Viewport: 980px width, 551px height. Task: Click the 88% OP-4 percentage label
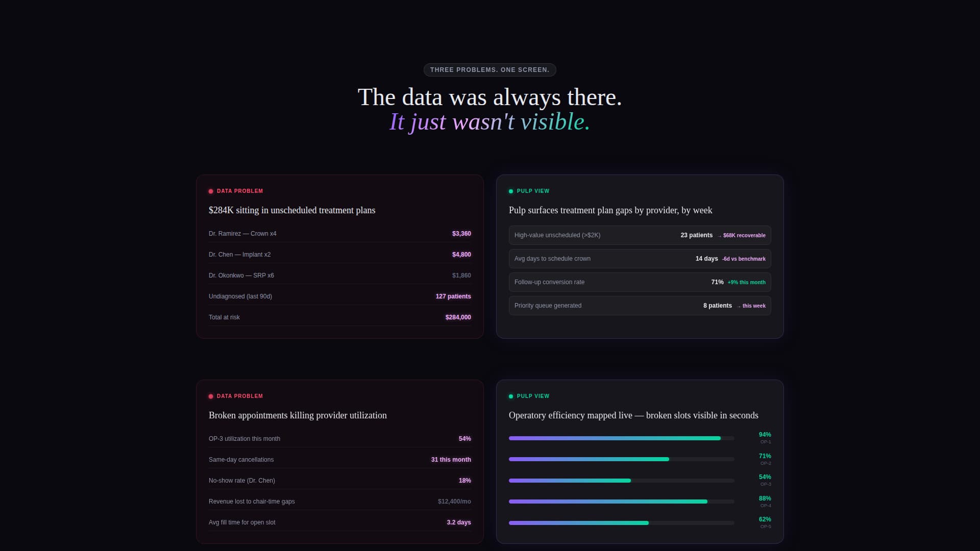765,498
